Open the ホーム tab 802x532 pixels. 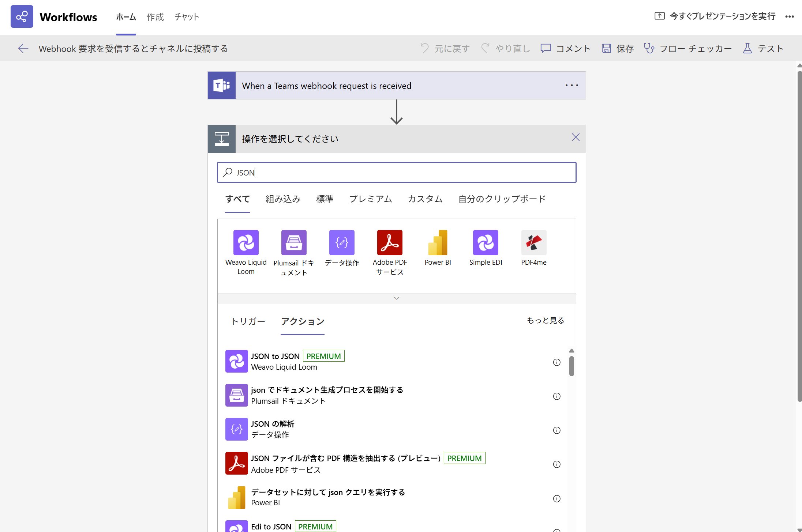[126, 17]
